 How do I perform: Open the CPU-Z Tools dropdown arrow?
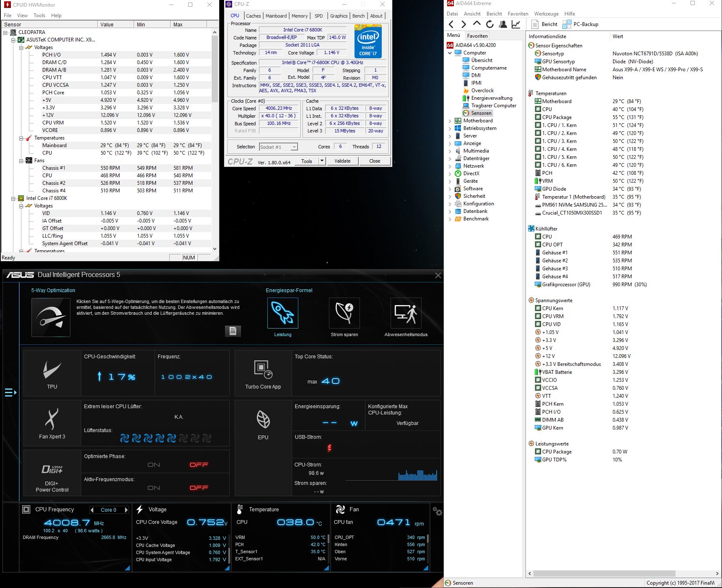coord(322,161)
